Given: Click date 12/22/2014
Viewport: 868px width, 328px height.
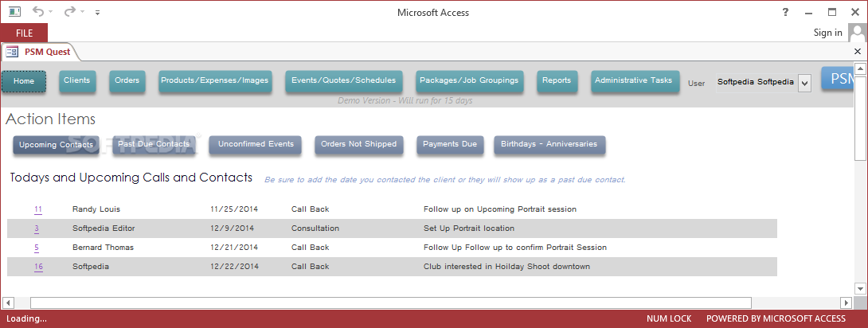Looking at the screenshot, I should 234,267.
